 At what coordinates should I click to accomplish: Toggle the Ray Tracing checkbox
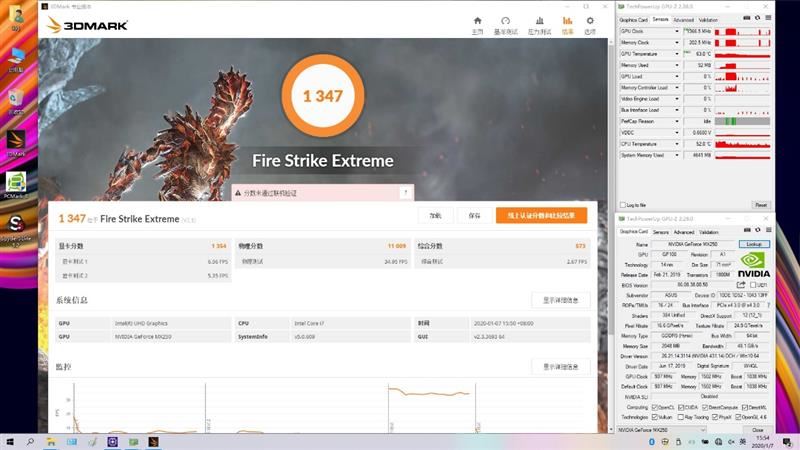point(681,417)
